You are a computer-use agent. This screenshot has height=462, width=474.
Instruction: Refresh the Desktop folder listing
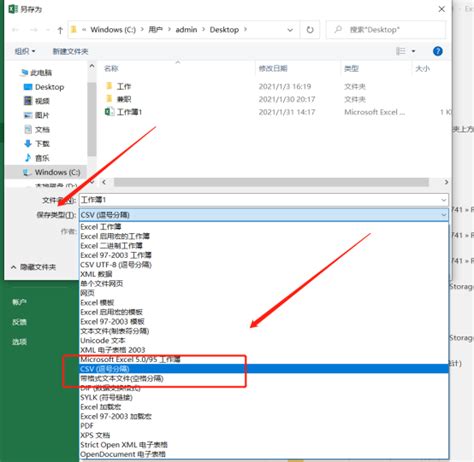(x=310, y=30)
